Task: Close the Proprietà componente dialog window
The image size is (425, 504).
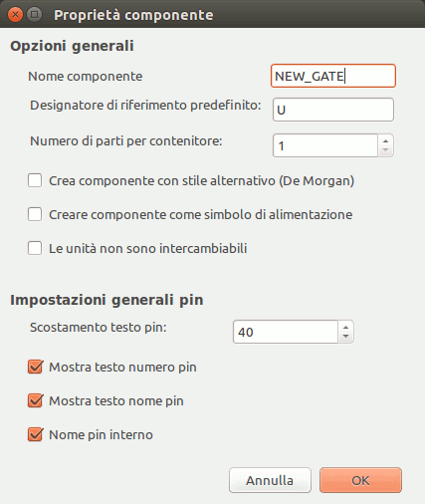Action: click(15, 15)
